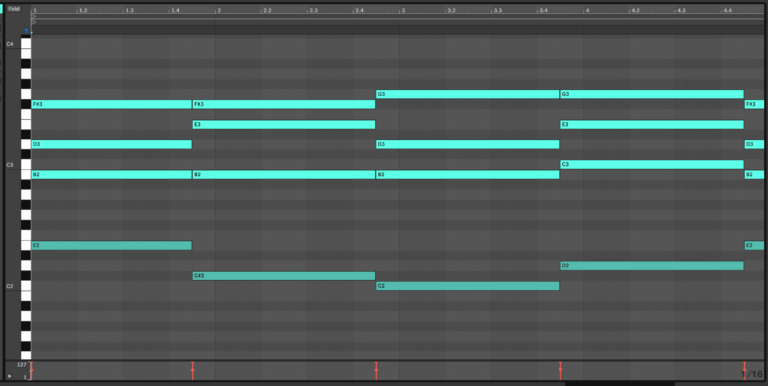Select the C2 bass note
Viewport: 768px width, 386px height.
[467, 286]
